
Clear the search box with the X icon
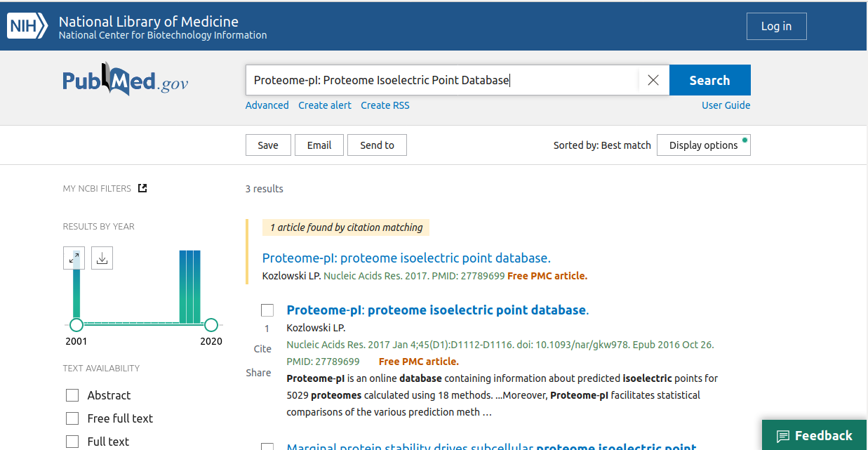[x=653, y=80]
